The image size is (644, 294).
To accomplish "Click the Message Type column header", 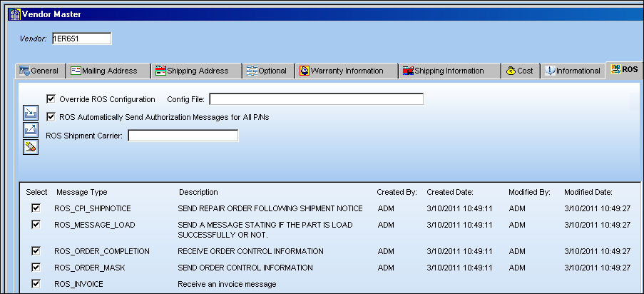I will (82, 192).
